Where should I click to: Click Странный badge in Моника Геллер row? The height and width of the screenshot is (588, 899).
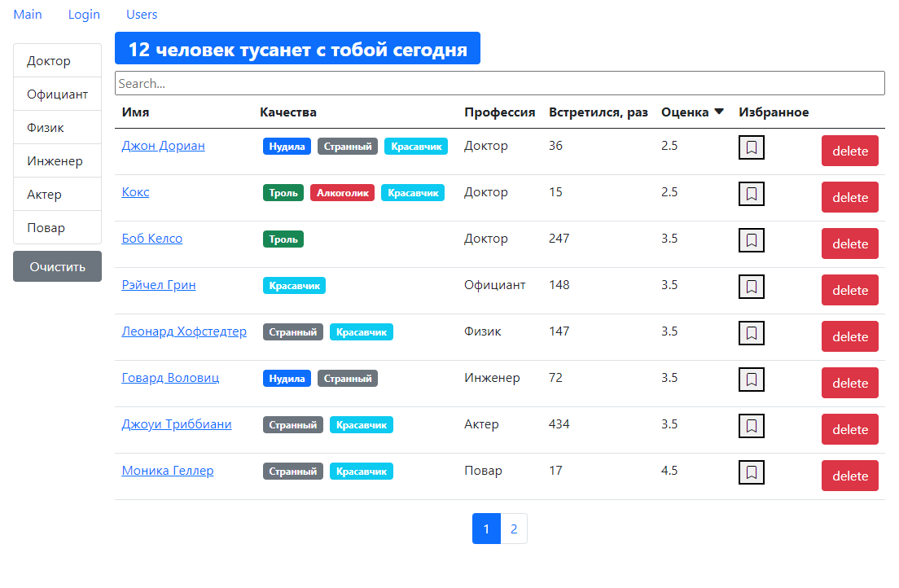(293, 472)
